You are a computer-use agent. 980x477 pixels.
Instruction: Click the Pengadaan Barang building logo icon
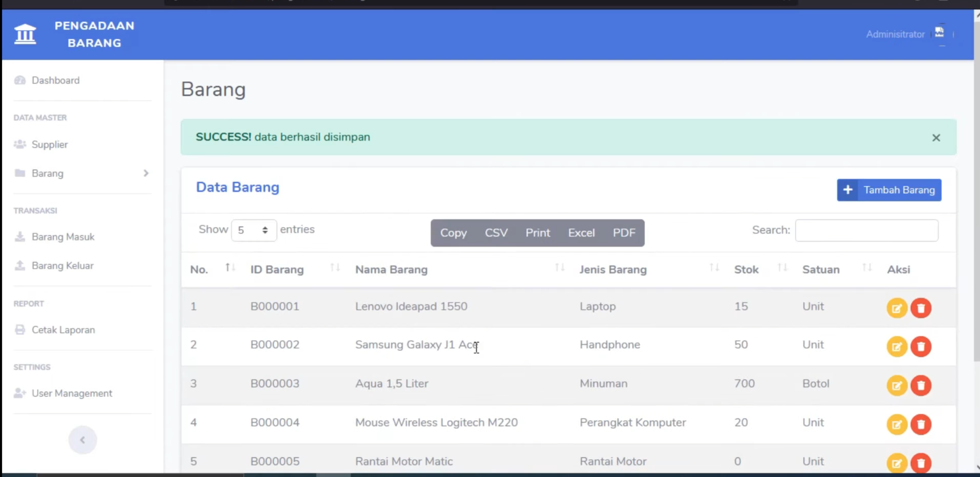tap(25, 34)
